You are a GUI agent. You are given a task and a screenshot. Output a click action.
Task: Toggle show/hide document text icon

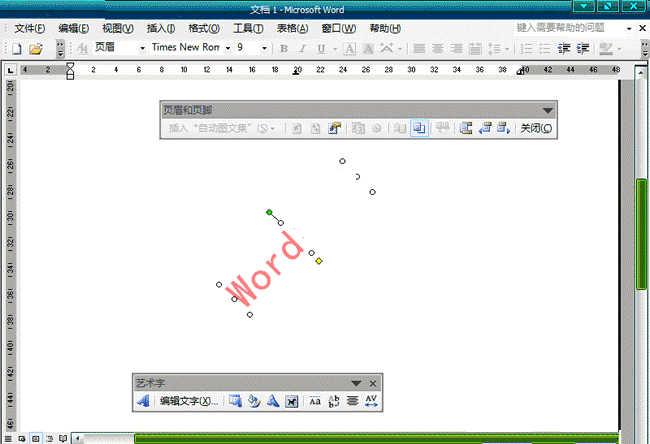[x=419, y=128]
